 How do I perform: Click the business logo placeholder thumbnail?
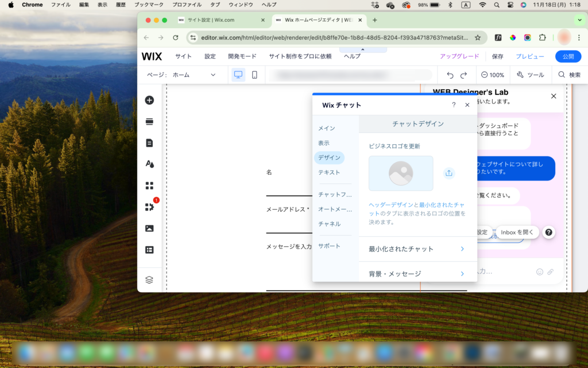coord(401,174)
